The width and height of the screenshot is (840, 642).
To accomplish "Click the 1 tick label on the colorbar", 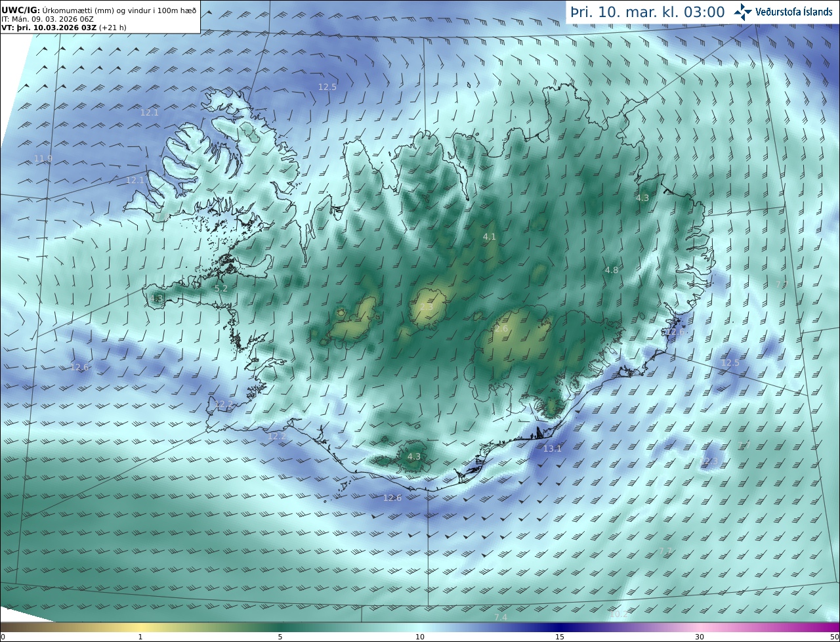I will (140, 637).
